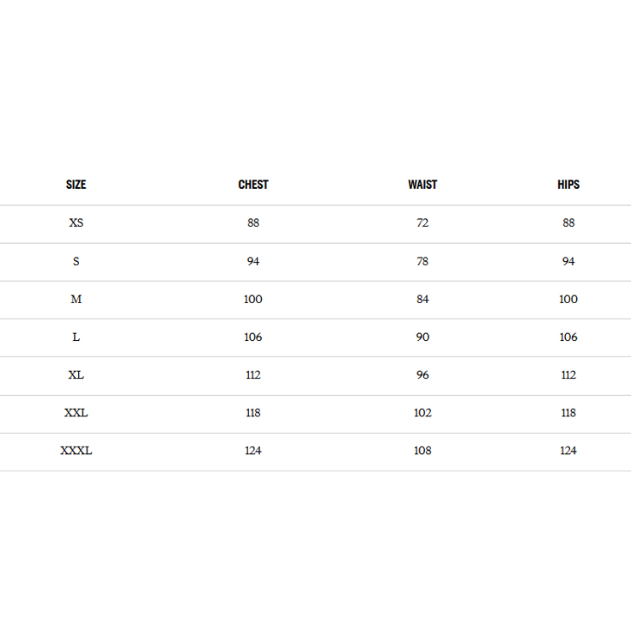Click the chest value 88 for XS
Viewport: 644px width, 644px height.
[253, 223]
